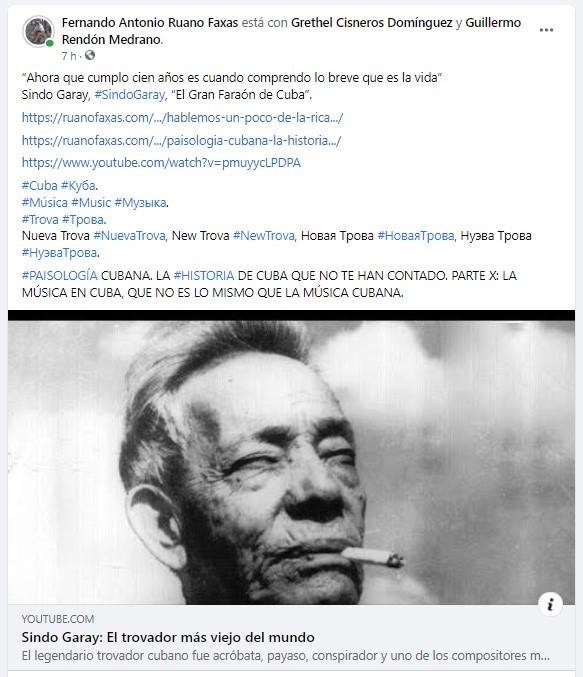Open Fernando Antonio Ruano Faxas profile
583x677 pixels.
tap(150, 22)
